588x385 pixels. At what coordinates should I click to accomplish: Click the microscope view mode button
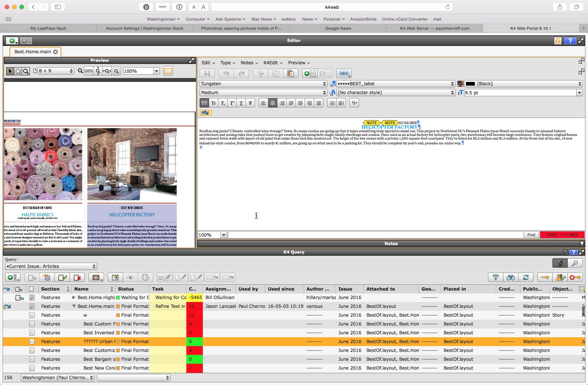(560, 263)
